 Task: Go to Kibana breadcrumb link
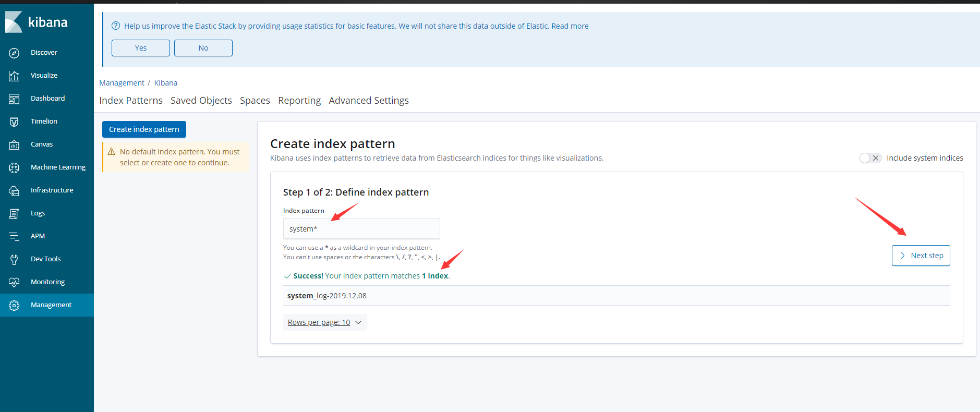pos(166,83)
